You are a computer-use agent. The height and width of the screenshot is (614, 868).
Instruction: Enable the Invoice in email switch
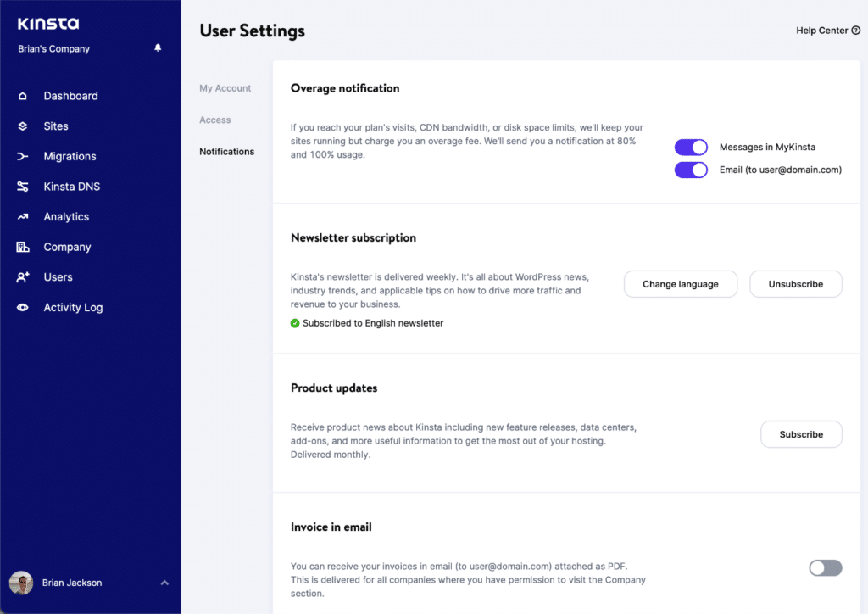click(826, 567)
